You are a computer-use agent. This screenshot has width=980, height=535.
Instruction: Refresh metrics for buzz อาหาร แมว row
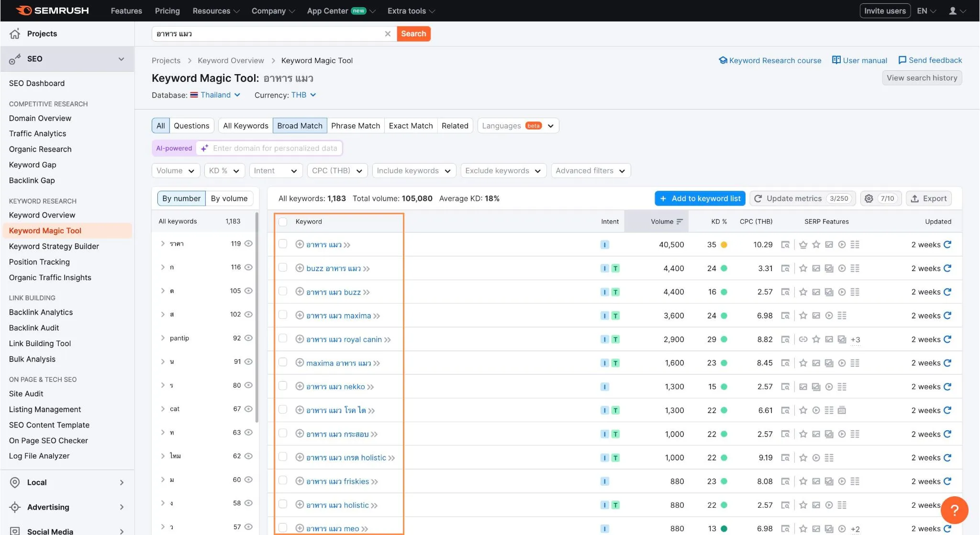click(947, 268)
